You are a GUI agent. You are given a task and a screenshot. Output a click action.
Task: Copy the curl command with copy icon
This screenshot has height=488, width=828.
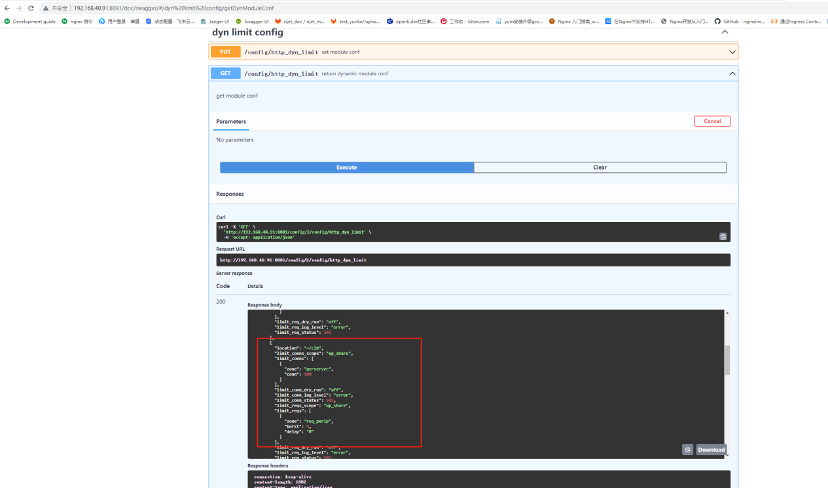coord(723,237)
